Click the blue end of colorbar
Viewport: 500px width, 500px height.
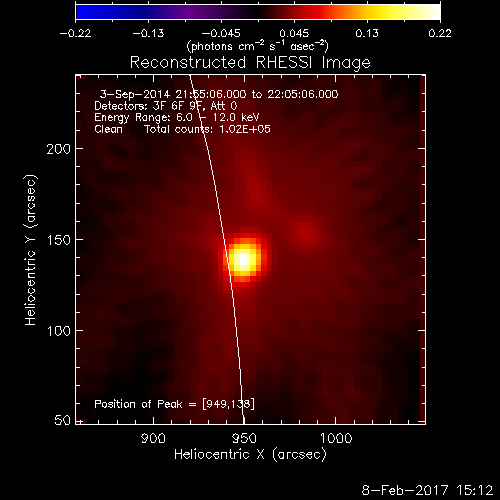point(83,12)
